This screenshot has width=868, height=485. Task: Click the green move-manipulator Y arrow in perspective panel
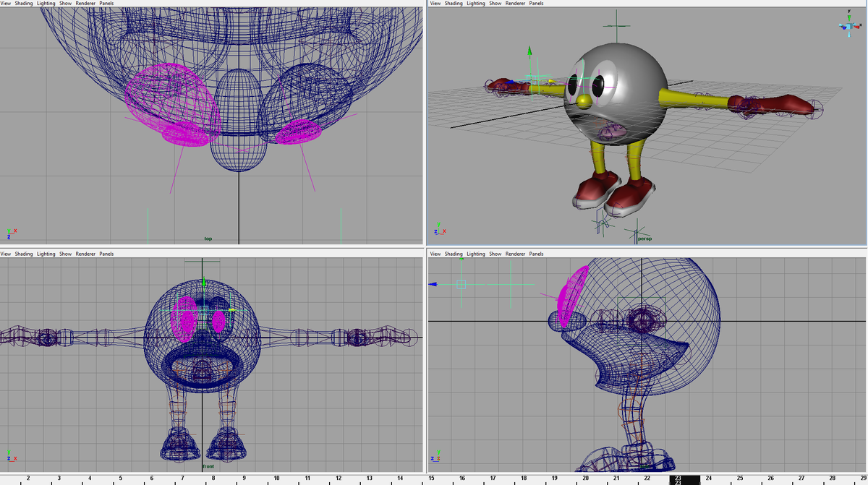(x=529, y=51)
